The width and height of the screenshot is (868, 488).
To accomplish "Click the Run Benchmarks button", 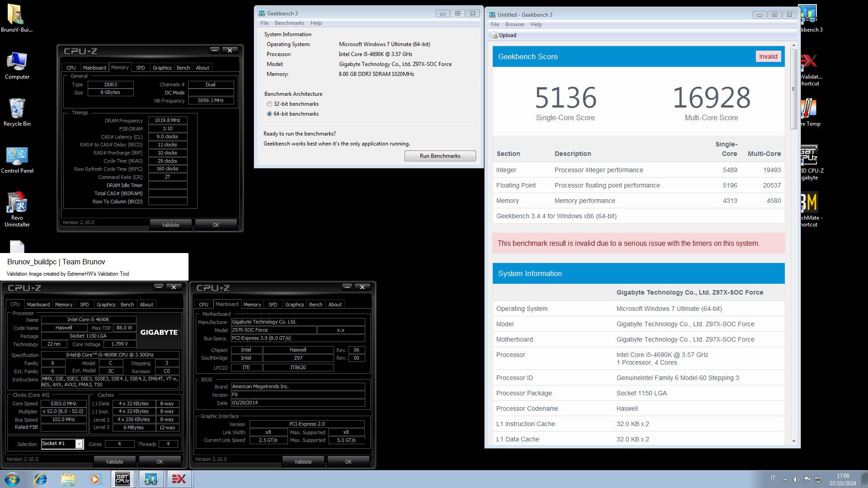I will 440,156.
